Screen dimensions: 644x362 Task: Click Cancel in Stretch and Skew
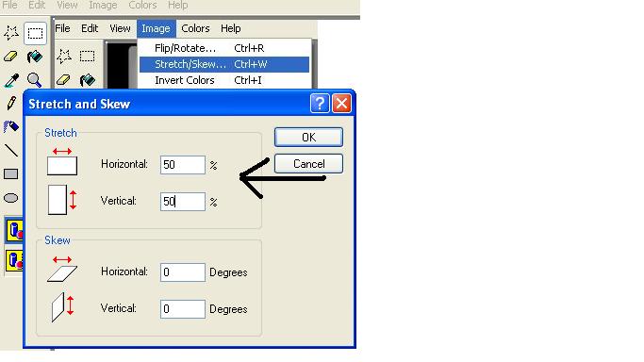tap(308, 164)
